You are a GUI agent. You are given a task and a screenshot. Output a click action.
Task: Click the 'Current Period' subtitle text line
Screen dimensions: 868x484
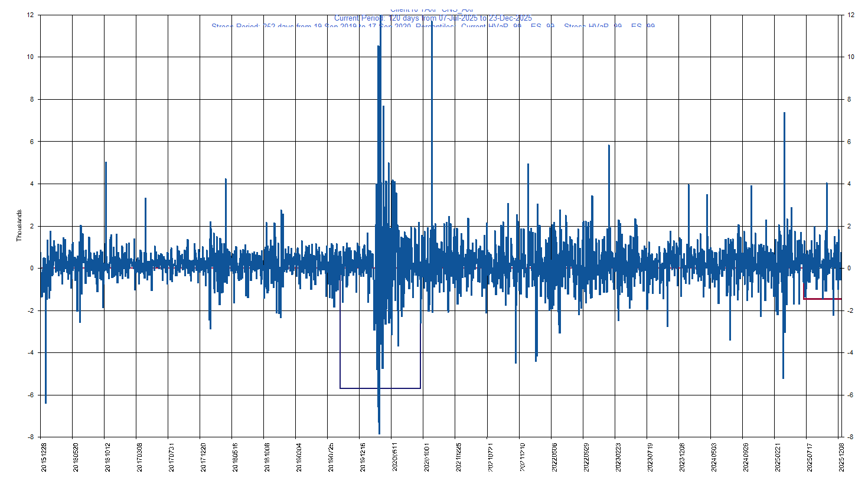pyautogui.click(x=433, y=18)
